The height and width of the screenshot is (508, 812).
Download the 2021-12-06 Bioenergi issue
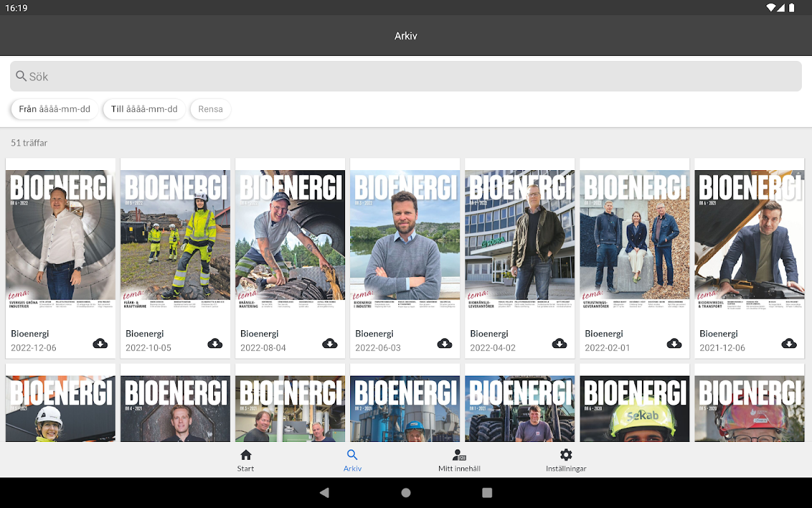tap(789, 344)
